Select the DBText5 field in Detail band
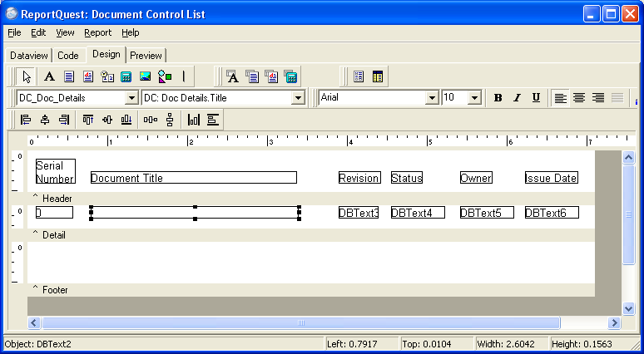 [x=487, y=213]
